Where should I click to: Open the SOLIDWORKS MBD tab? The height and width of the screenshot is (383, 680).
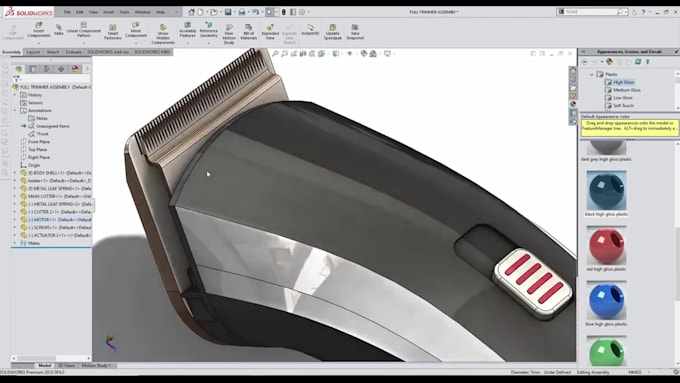point(152,52)
